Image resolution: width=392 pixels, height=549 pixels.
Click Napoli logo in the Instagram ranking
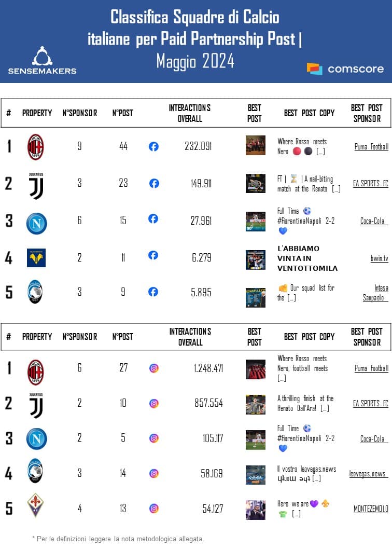[36, 438]
